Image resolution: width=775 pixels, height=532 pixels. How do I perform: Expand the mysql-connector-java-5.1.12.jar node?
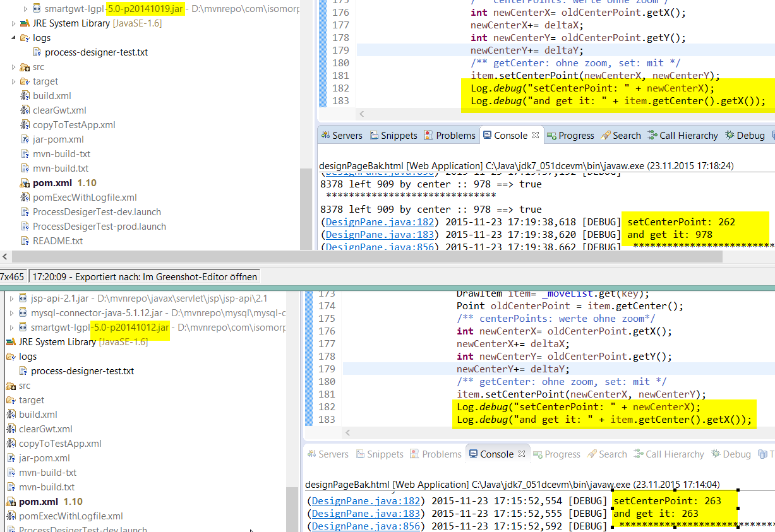tap(12, 312)
